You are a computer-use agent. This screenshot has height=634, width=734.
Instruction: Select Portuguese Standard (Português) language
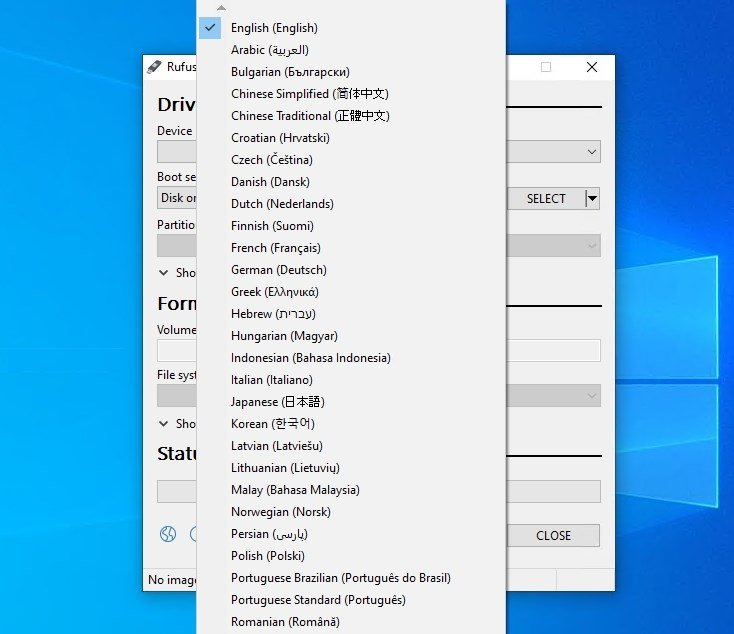pos(351,600)
